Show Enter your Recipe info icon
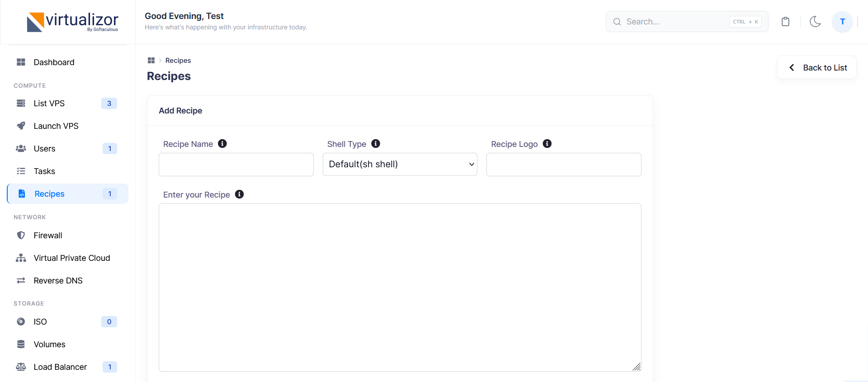Screen dimensions: 868x382 240,194
